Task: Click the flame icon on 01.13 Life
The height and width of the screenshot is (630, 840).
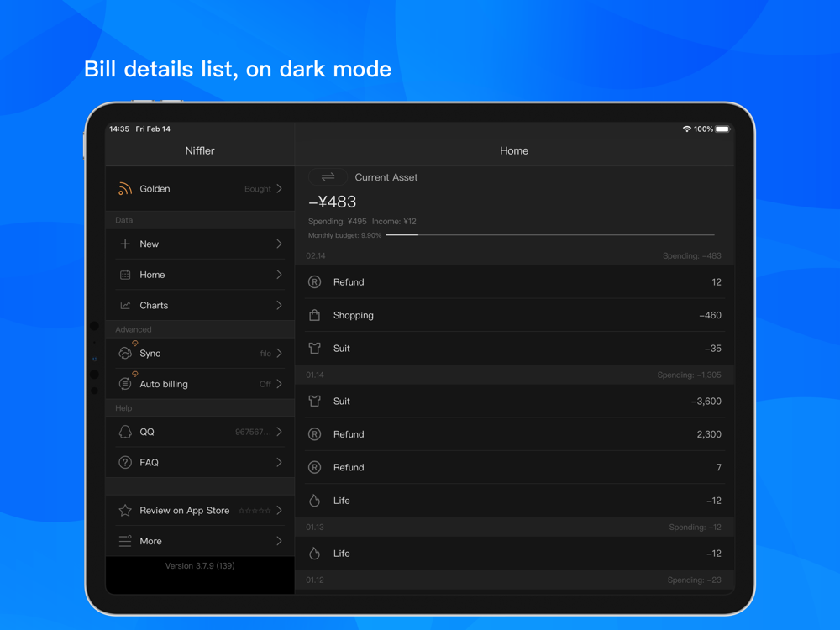Action: [x=314, y=554]
